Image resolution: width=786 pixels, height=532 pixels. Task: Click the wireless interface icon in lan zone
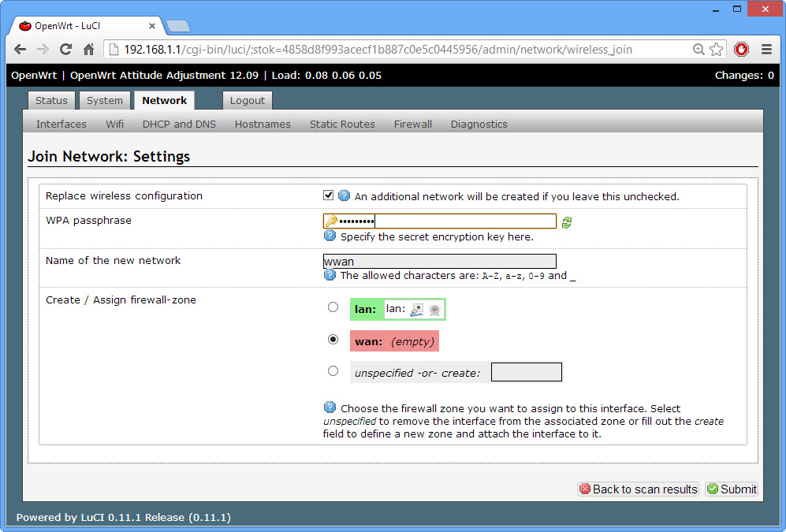pyautogui.click(x=434, y=310)
